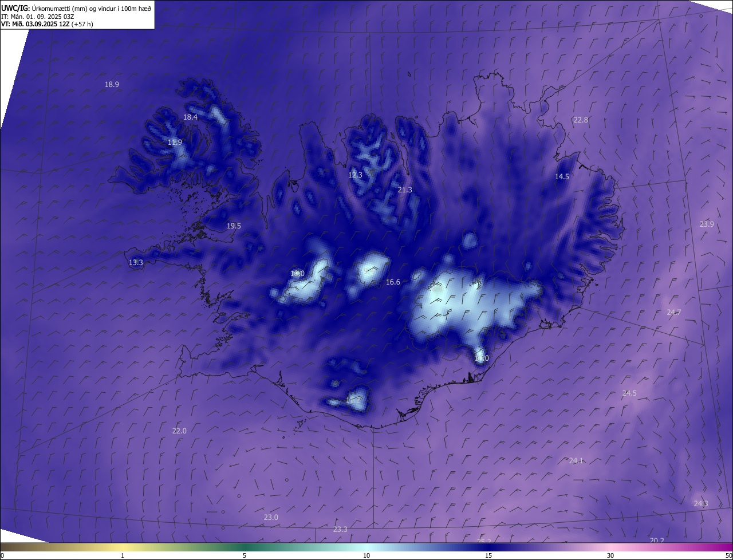Click the 11.9 value on the map
Screen dimensions: 733x560
click(175, 143)
